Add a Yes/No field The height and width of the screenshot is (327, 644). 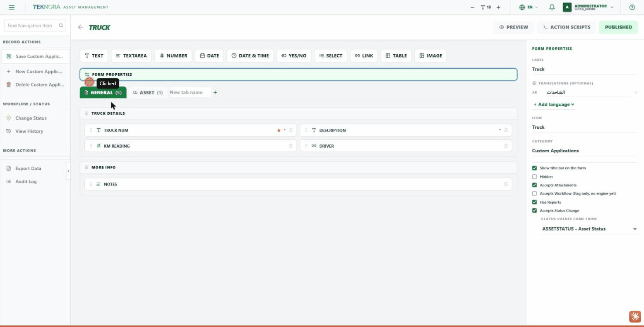point(294,55)
